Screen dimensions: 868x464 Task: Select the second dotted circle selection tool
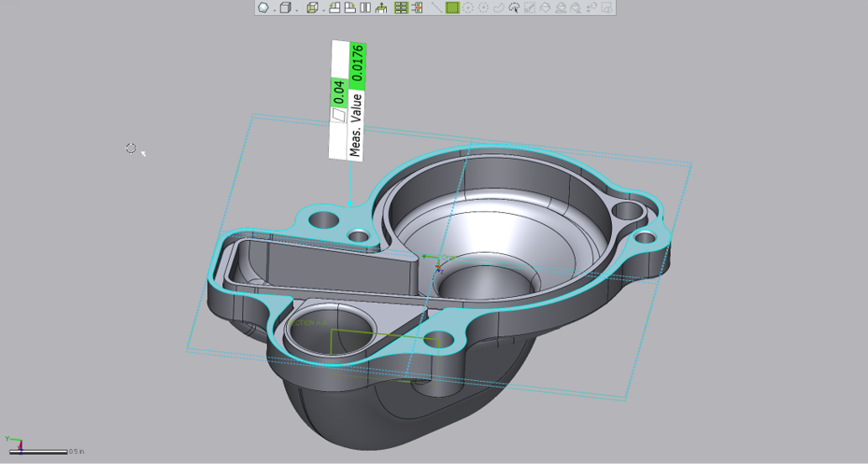(x=483, y=7)
